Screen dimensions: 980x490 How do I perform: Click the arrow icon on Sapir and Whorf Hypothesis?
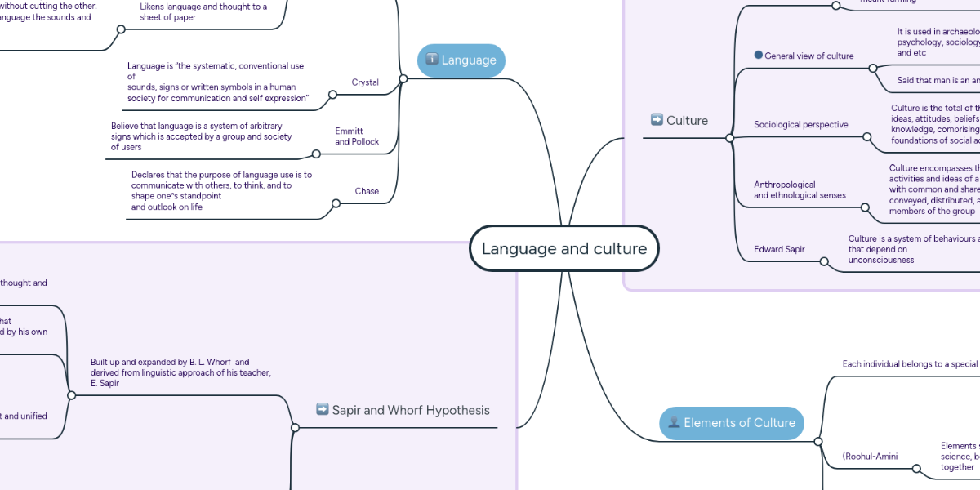pyautogui.click(x=323, y=410)
